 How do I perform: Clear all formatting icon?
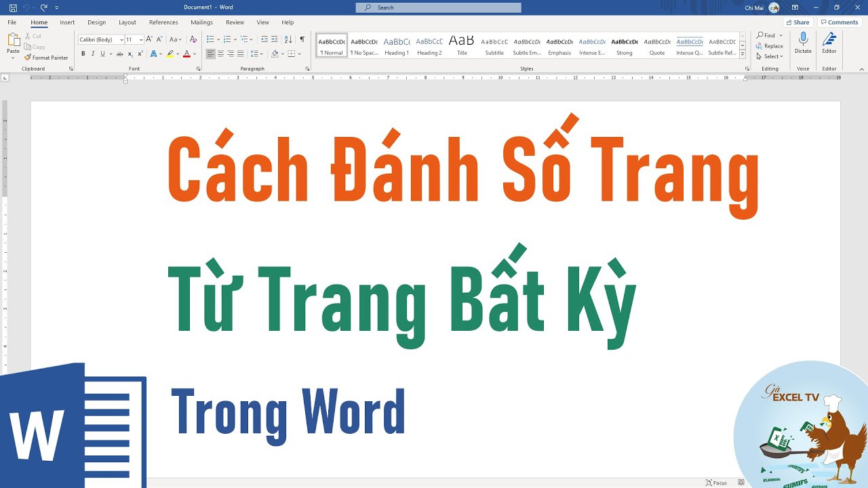193,40
